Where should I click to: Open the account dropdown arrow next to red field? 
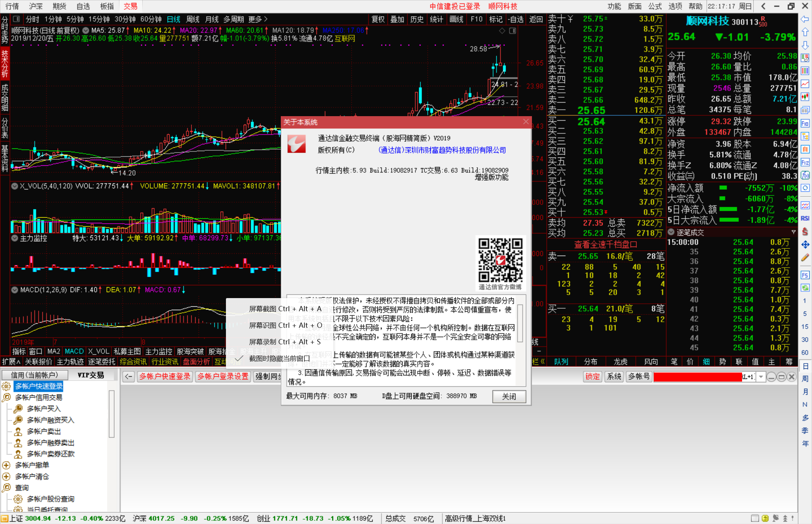click(761, 377)
